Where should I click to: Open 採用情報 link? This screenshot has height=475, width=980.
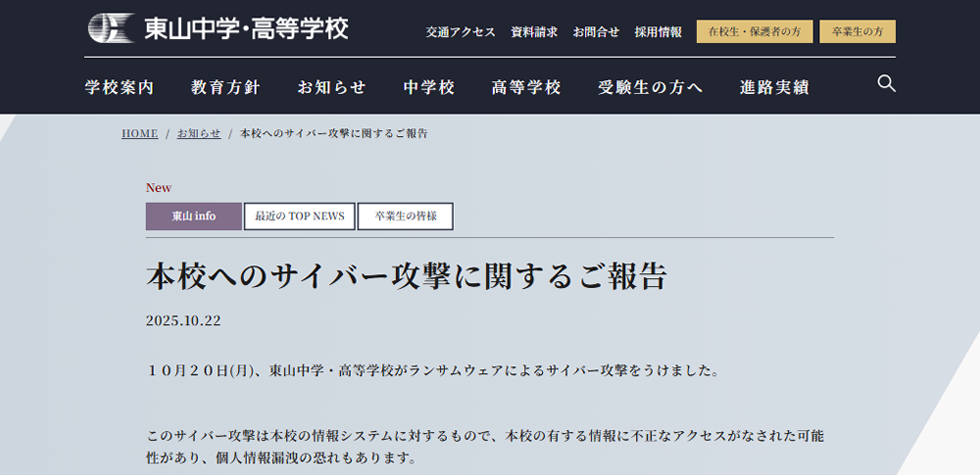(x=658, y=32)
